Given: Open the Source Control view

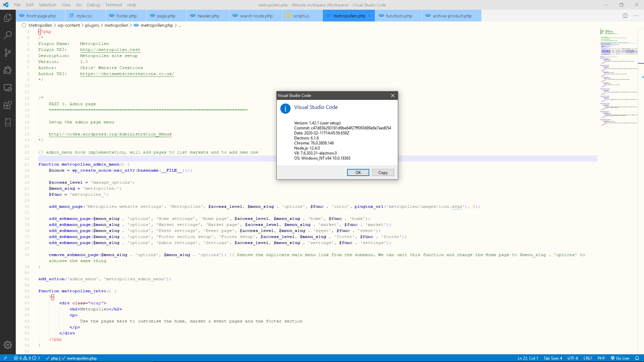Looking at the screenshot, I should tap(7, 53).
